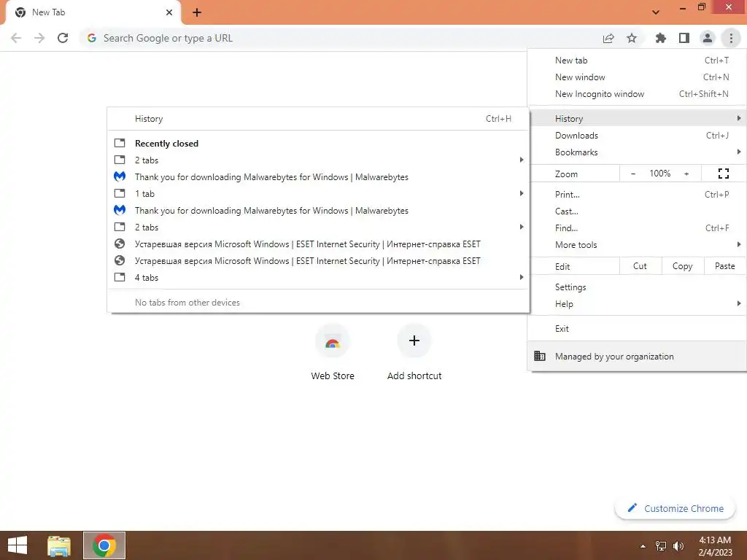Viewport: 747px width, 560px height.
Task: Reopen the second ESET Internet Security page
Action: click(318, 260)
